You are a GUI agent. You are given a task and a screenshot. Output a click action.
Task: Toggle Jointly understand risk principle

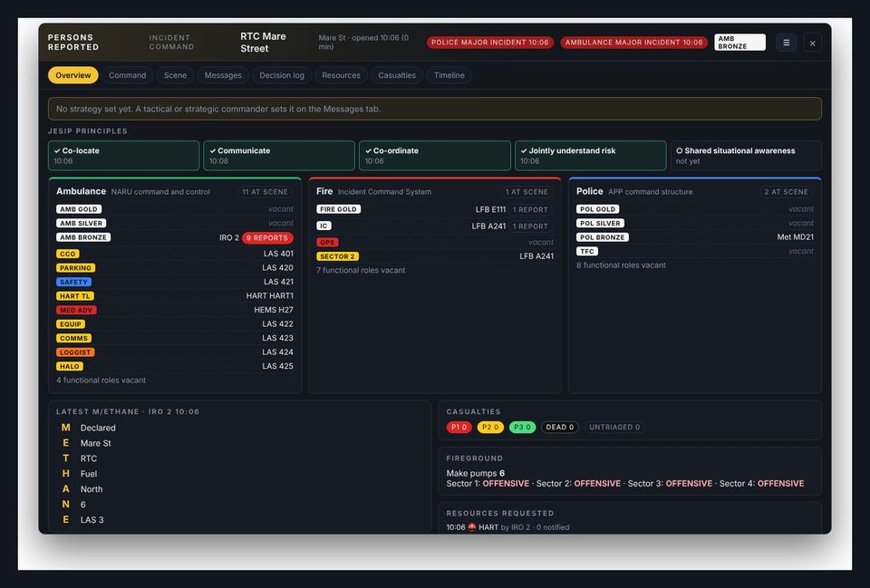tap(590, 155)
